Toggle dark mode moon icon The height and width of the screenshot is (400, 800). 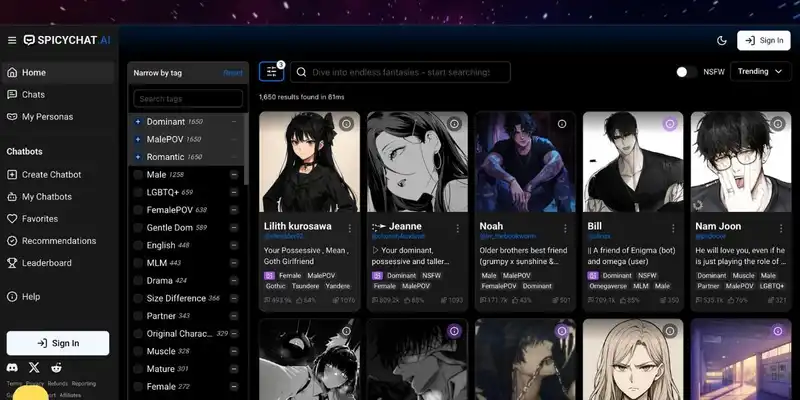(x=721, y=41)
